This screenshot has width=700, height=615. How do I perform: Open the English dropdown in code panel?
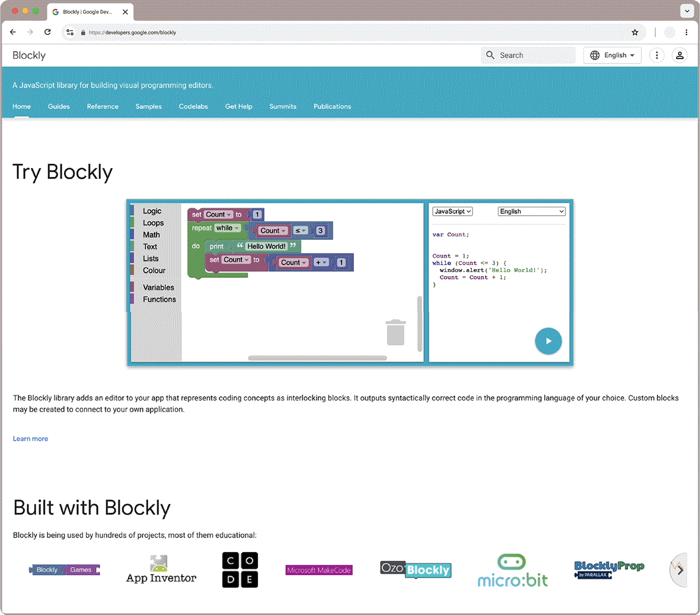click(531, 212)
